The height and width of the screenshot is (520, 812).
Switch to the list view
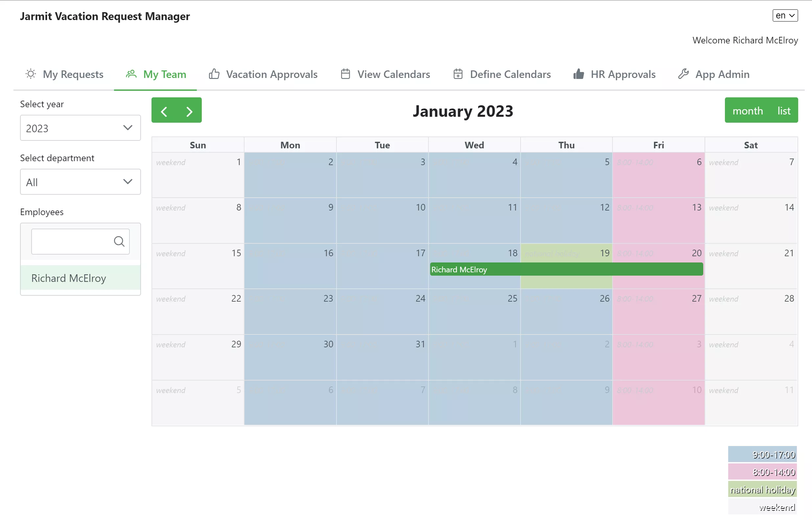(x=784, y=111)
